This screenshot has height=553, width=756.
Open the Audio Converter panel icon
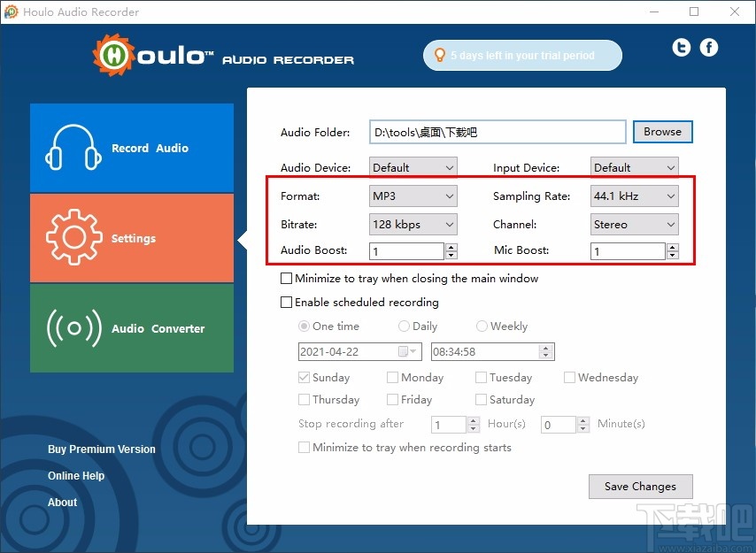click(73, 328)
